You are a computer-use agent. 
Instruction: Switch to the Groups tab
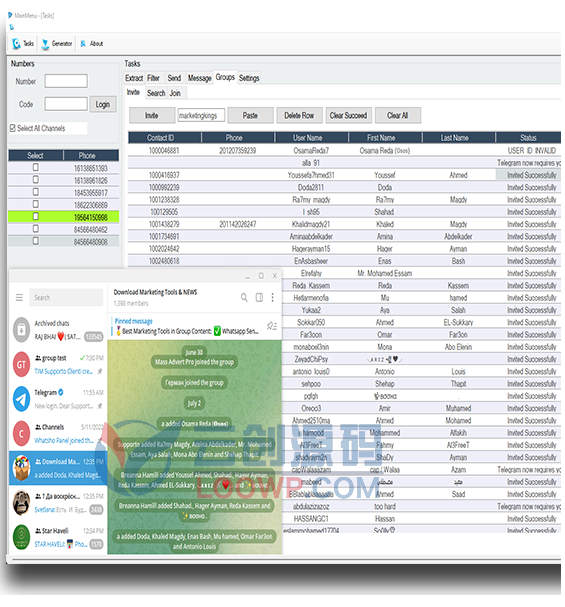(x=225, y=77)
